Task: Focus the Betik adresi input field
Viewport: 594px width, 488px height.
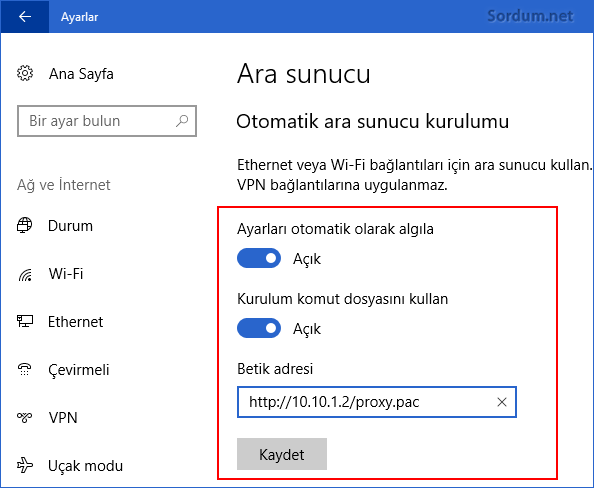Action: 377,402
